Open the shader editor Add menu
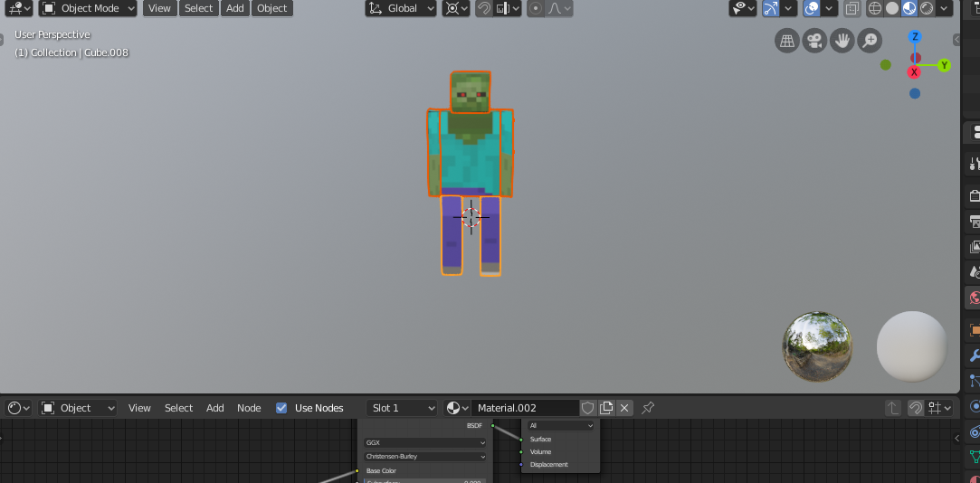The image size is (980, 483). coord(215,408)
